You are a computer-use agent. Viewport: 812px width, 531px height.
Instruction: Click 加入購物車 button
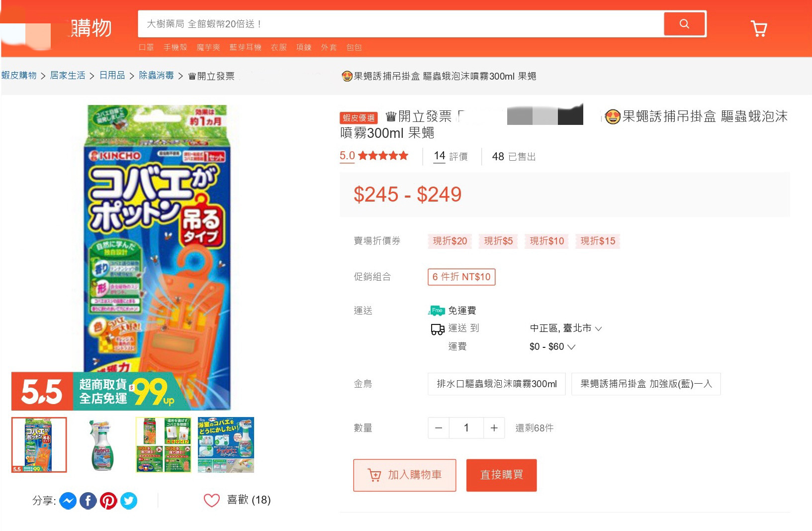pos(405,475)
